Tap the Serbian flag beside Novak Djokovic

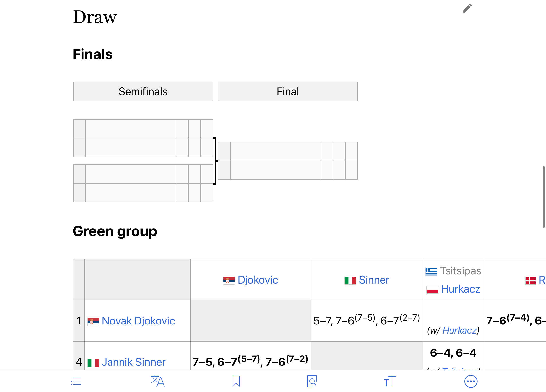[93, 321]
